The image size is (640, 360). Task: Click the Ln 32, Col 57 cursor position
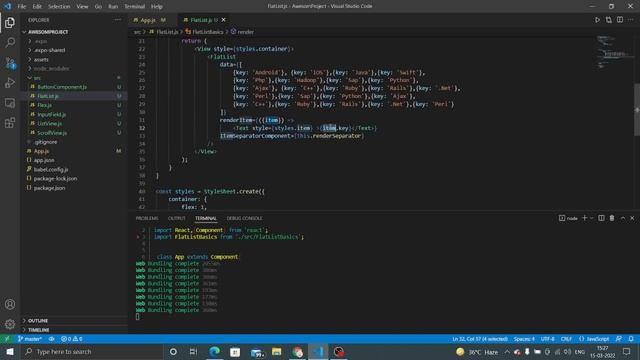(x=480, y=339)
